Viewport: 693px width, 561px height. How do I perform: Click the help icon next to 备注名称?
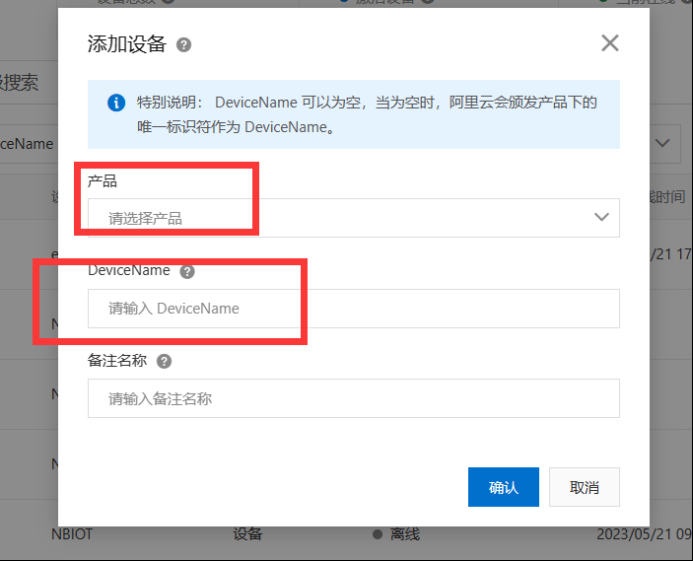164,361
